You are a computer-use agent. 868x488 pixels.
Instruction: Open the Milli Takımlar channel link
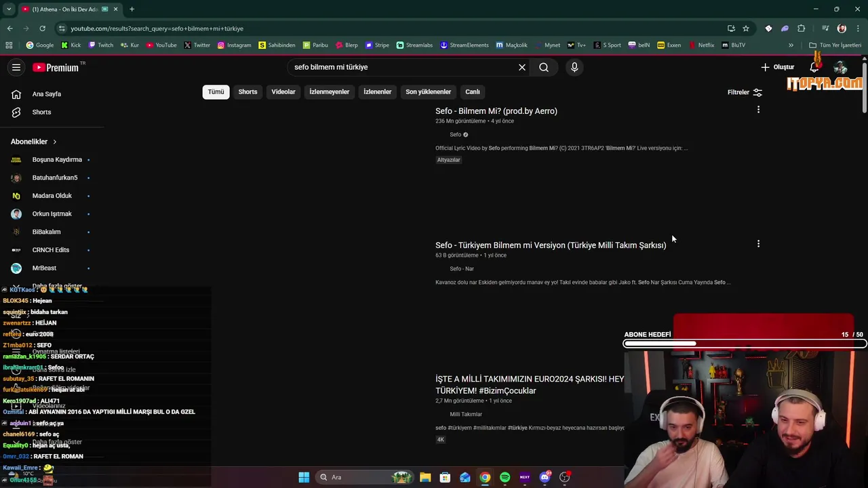[466, 414]
